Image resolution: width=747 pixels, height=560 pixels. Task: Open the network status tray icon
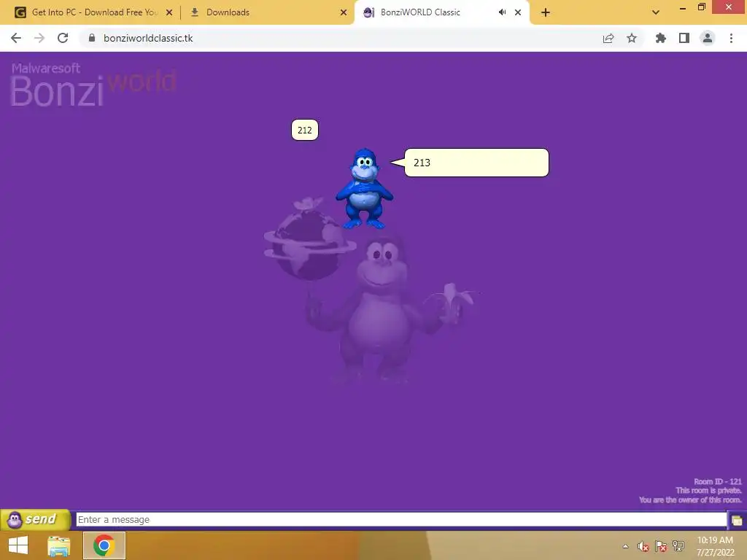(x=678, y=546)
